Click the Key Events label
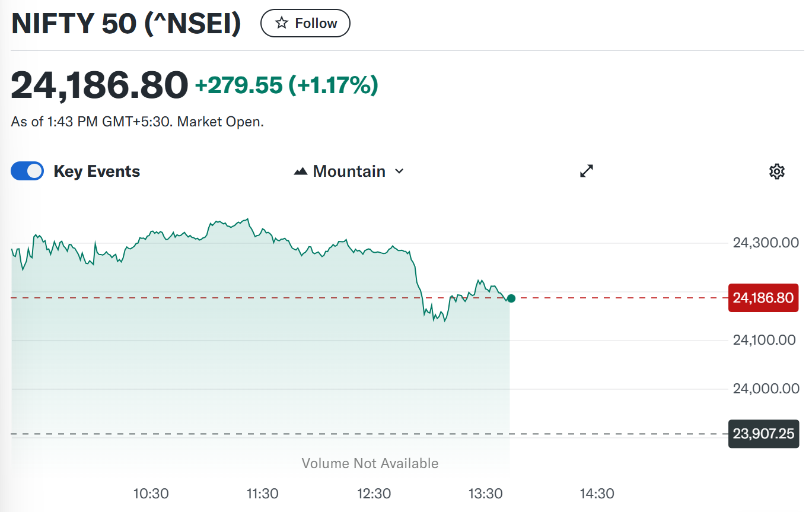This screenshot has width=812, height=512. point(97,171)
